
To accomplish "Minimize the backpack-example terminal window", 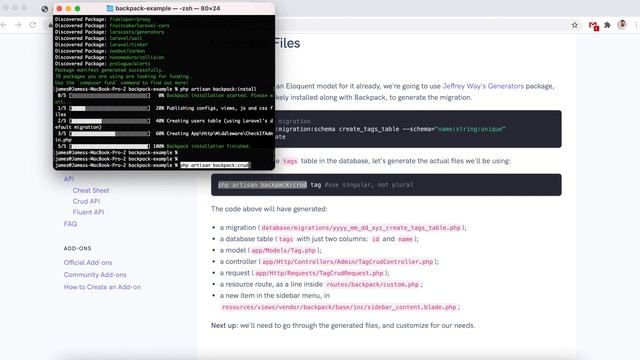I will pyautogui.click(x=69, y=8).
